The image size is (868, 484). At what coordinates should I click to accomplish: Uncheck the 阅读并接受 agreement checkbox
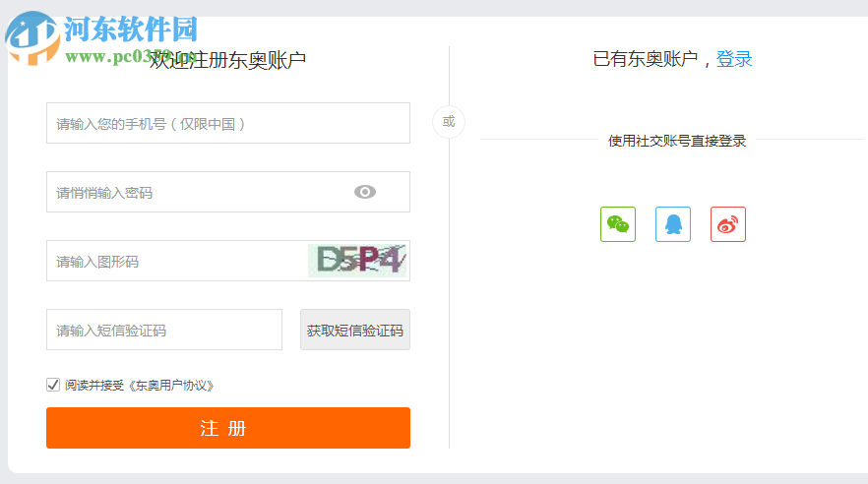click(53, 385)
